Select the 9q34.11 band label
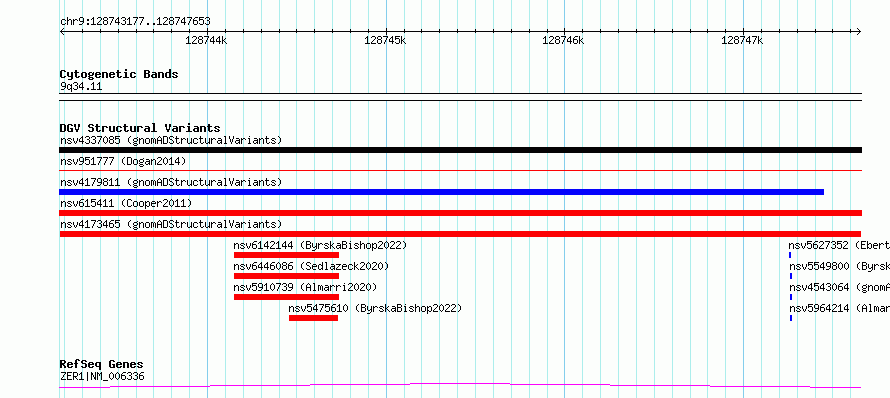This screenshot has height=398, width=890. [x=81, y=86]
